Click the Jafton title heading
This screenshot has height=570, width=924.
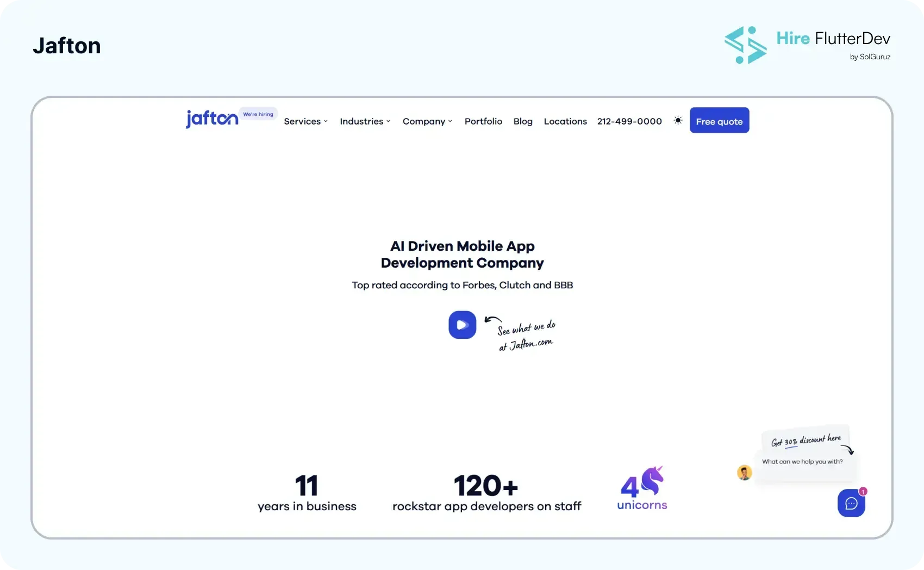[67, 46]
